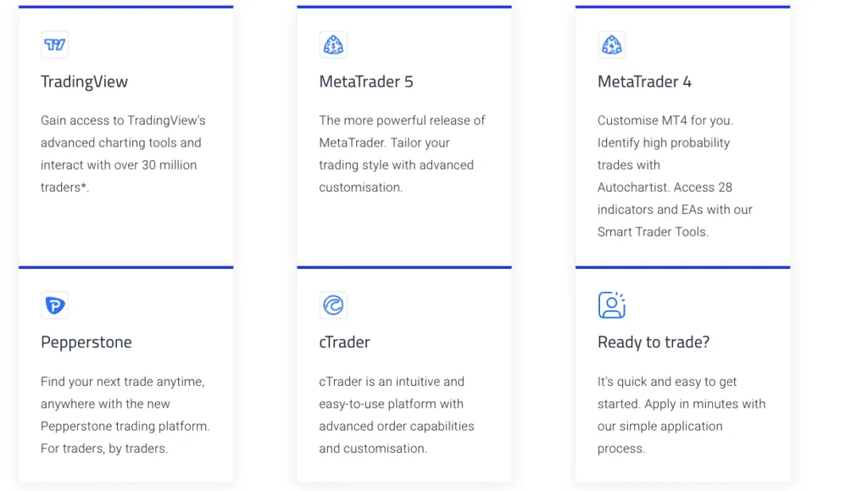
Task: Select the Pepperstone platform heading
Action: (86, 342)
